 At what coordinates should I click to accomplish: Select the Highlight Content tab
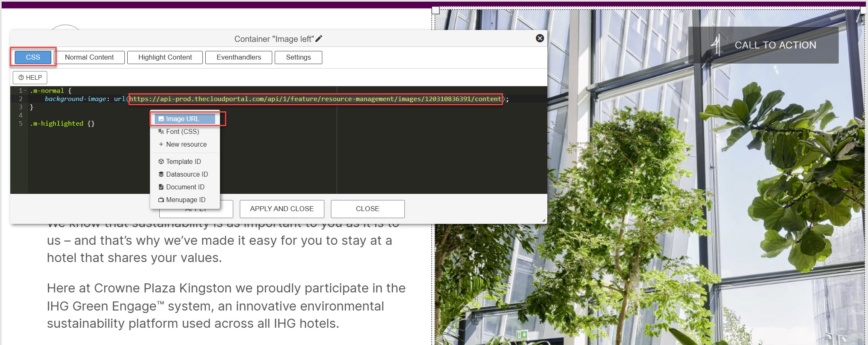[x=165, y=57]
